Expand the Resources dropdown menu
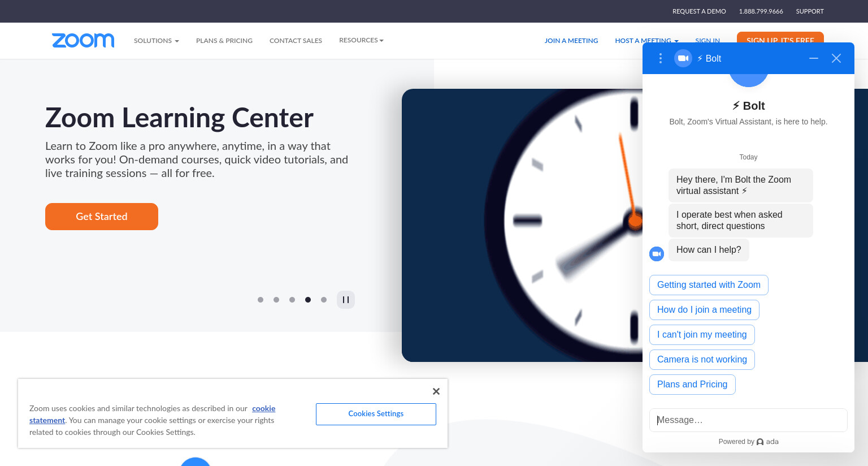Viewport: 868px width, 466px height. coord(361,40)
